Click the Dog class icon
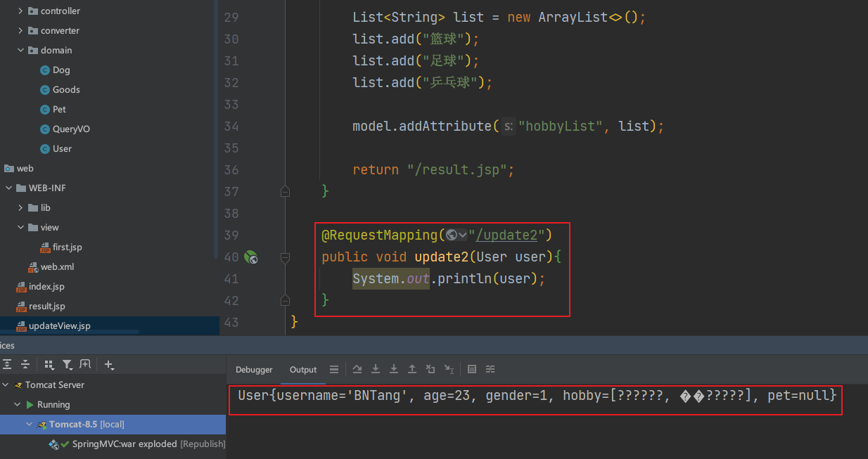This screenshot has width=868, height=459. [x=46, y=70]
